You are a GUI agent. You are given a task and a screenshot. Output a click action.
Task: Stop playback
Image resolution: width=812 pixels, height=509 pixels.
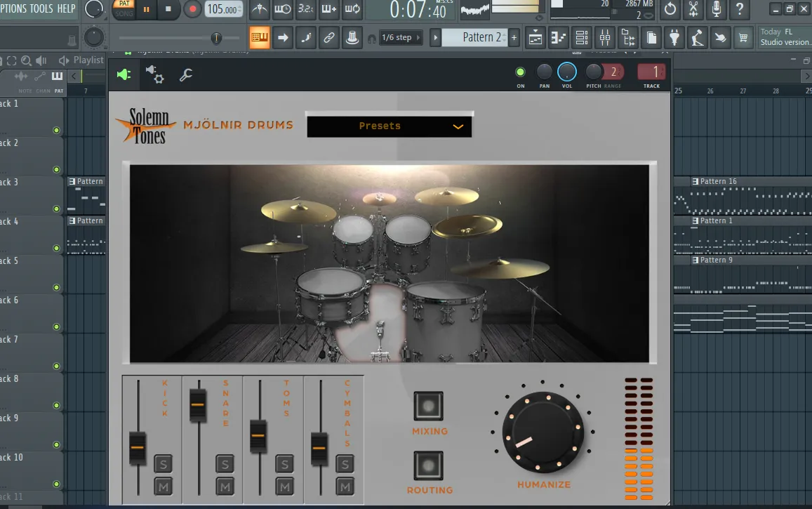(168, 9)
